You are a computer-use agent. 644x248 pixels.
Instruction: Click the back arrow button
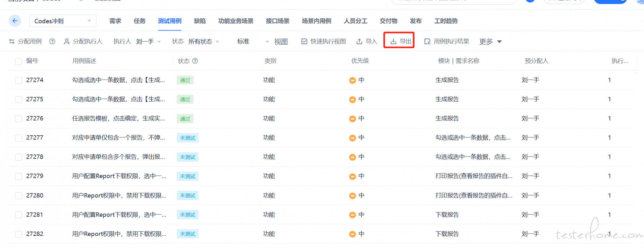click(x=15, y=21)
